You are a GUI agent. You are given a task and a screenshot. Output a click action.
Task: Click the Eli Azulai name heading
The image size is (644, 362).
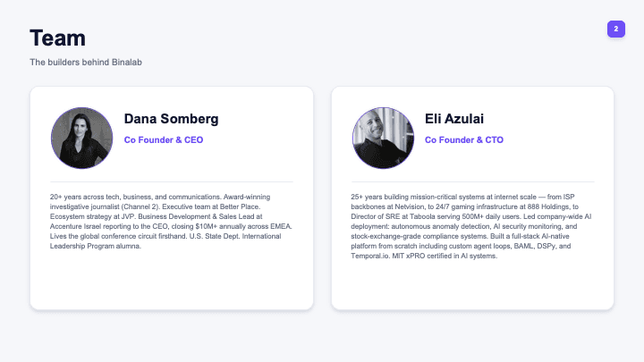(x=454, y=119)
